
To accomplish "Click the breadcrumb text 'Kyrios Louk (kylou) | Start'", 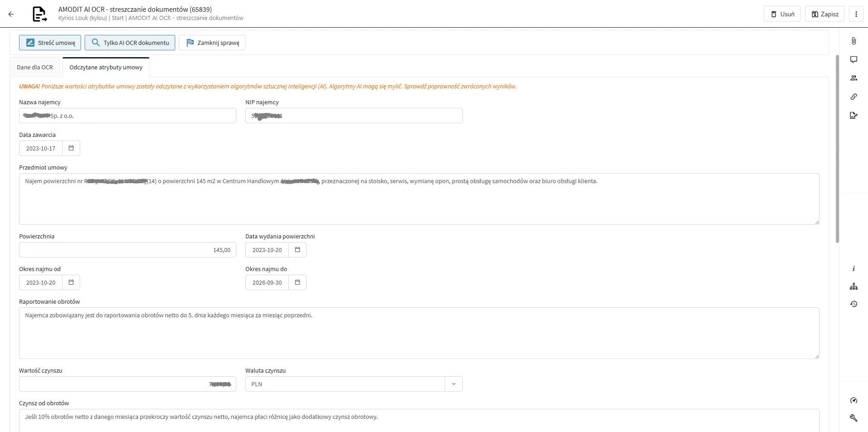I will [91, 18].
